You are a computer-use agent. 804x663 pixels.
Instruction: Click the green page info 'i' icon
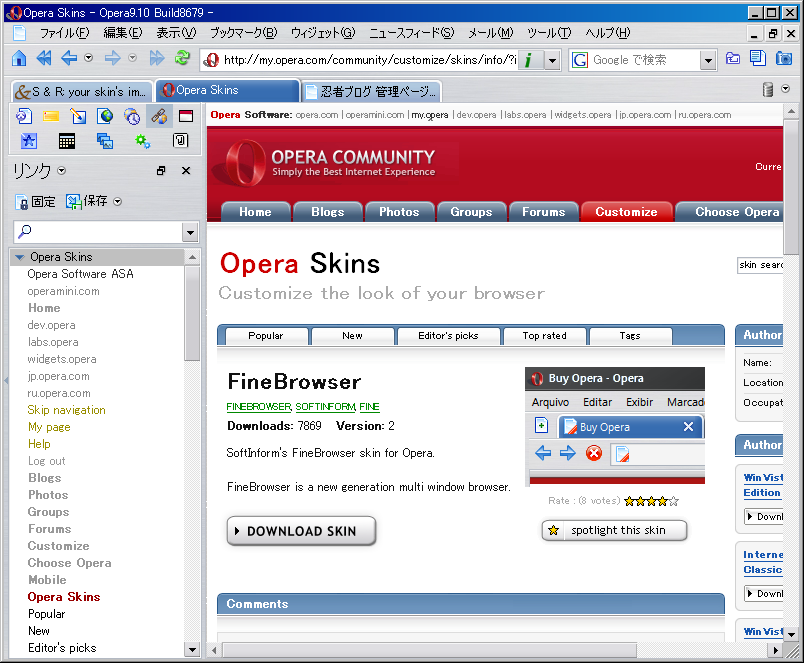click(x=528, y=60)
